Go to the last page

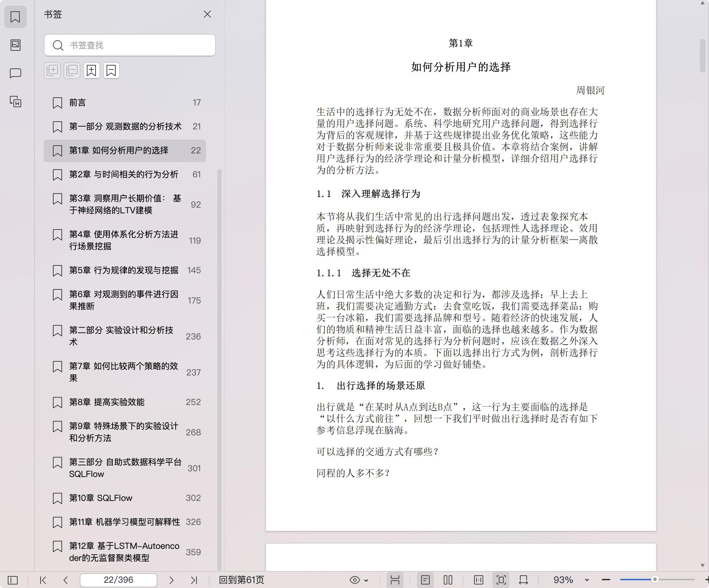pos(194,580)
